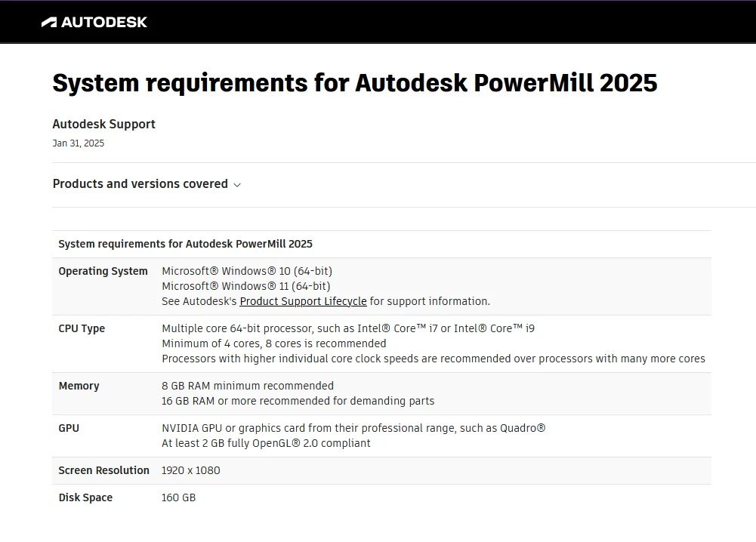The height and width of the screenshot is (542, 756).
Task: Select the Memory row label
Action: 79,386
